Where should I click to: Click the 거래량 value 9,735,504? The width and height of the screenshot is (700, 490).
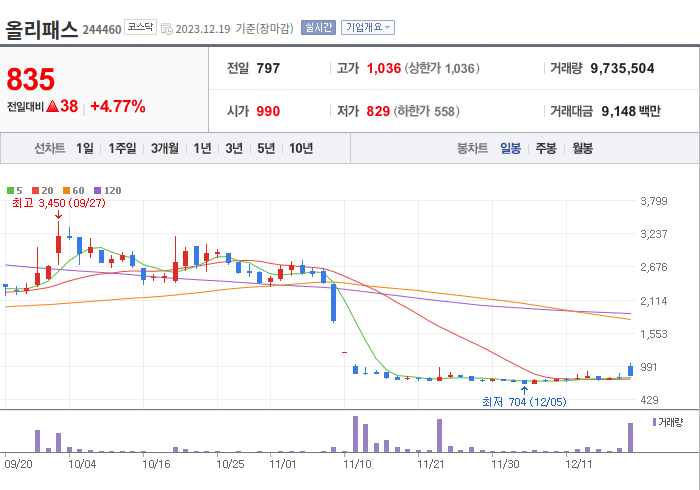pos(622,68)
